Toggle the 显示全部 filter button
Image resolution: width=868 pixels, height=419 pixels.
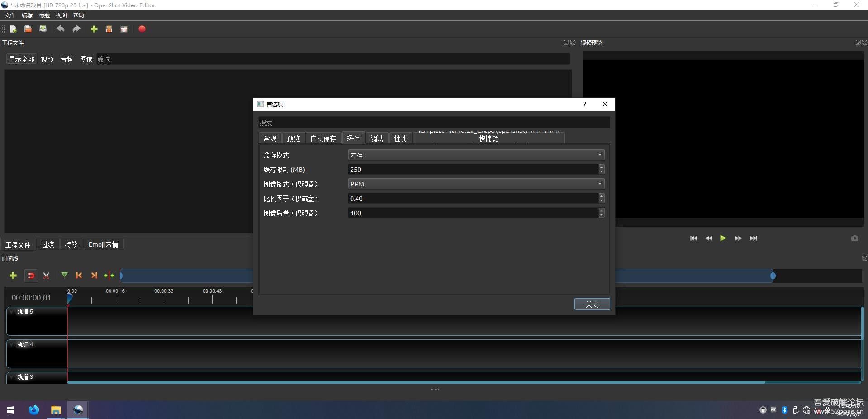tap(21, 59)
